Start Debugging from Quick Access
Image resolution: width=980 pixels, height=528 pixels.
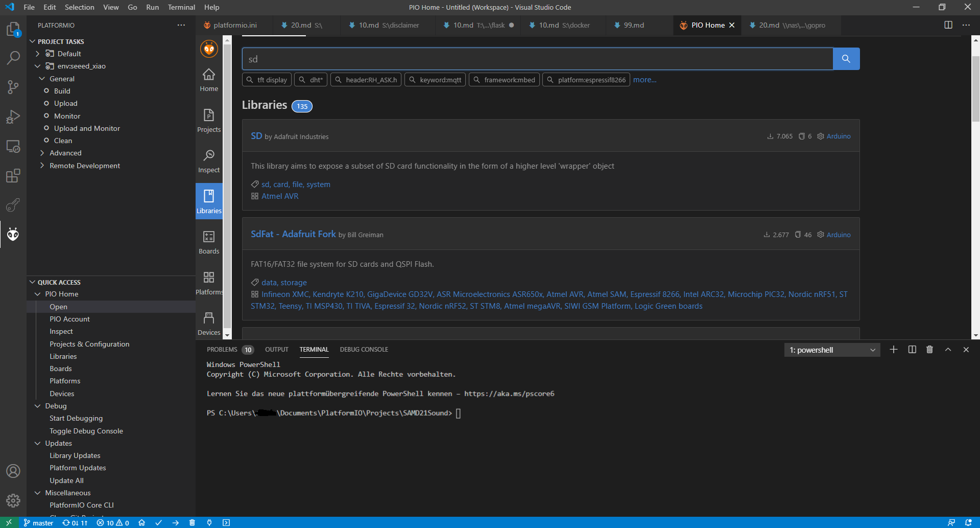(76, 418)
